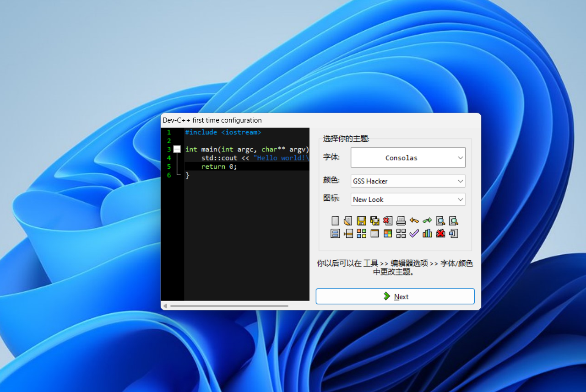Click the printer icon
Image resolution: width=586 pixels, height=392 pixels.
click(x=401, y=221)
